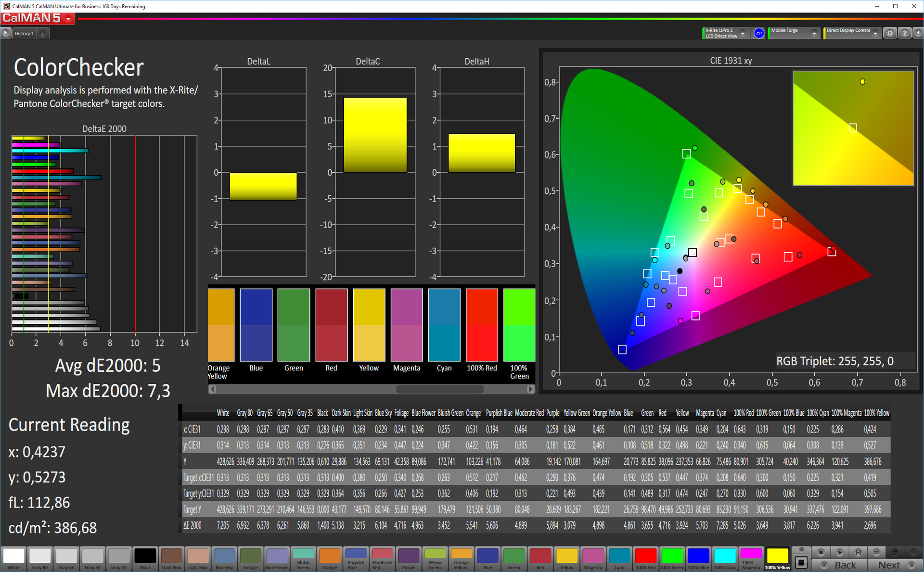Select the Moderate Red swatch
The height and width of the screenshot is (572, 924).
coord(382,559)
